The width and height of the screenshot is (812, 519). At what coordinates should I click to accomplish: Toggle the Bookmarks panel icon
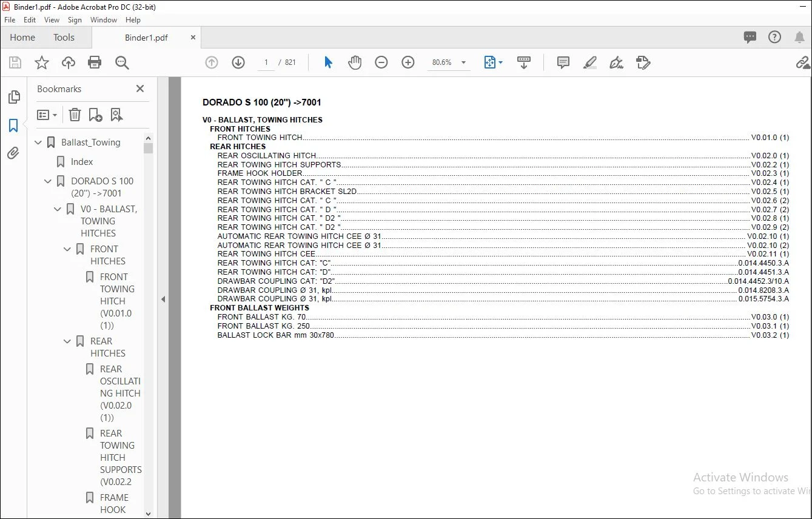point(13,126)
